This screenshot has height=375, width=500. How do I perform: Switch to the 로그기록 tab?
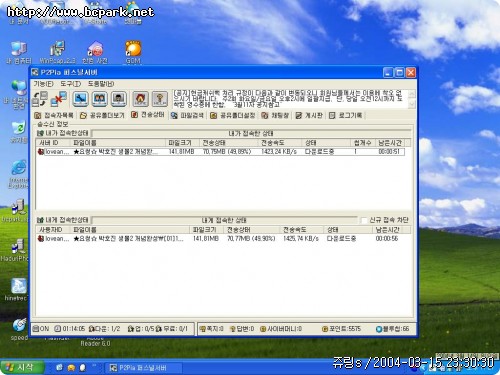(x=346, y=115)
